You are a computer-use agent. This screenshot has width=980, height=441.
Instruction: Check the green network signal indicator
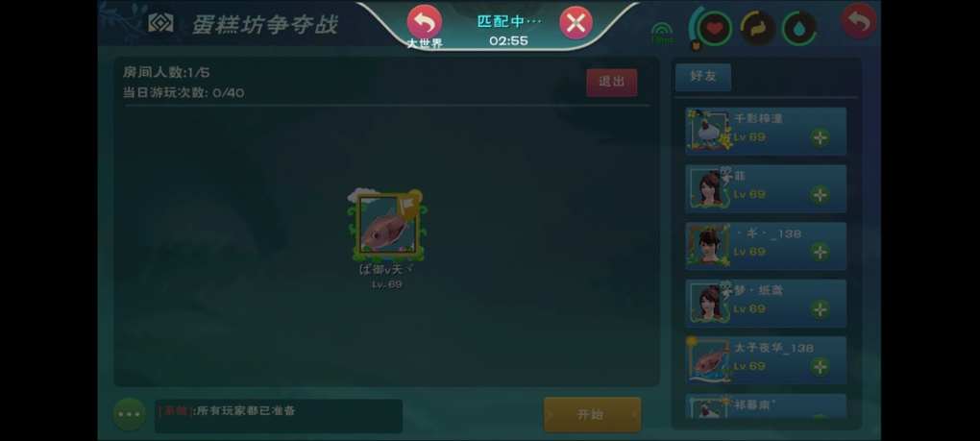click(663, 34)
